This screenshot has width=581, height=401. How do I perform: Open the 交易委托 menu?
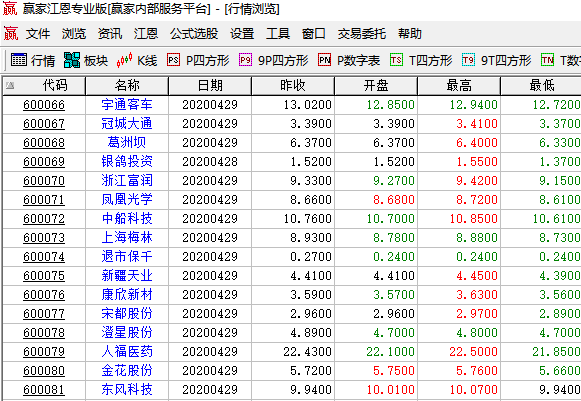click(362, 34)
